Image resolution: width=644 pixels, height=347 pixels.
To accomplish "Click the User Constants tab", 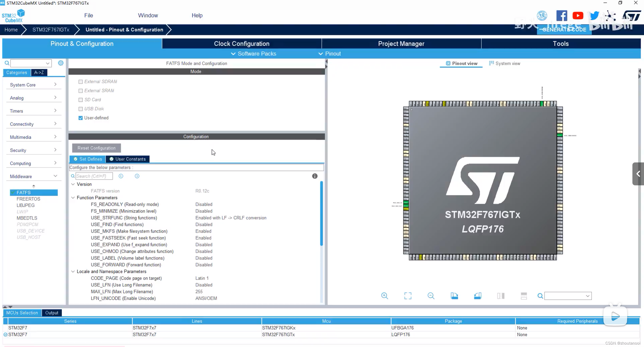I will point(131,159).
